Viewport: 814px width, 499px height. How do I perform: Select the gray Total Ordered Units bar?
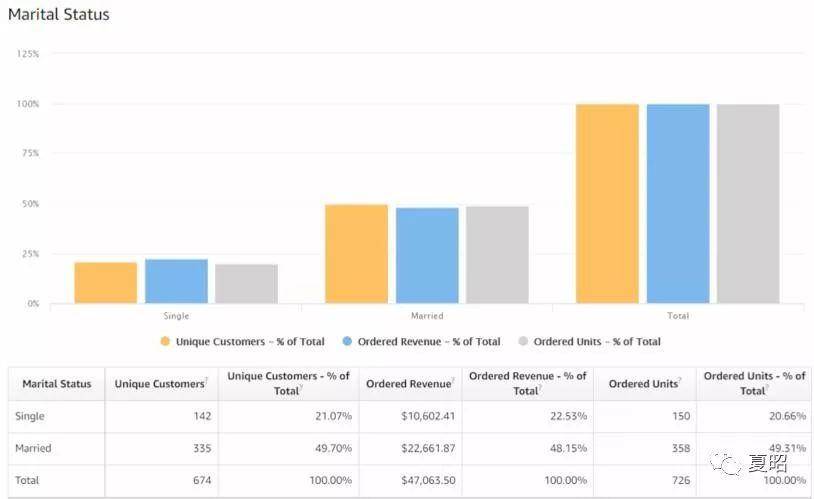coord(748,204)
